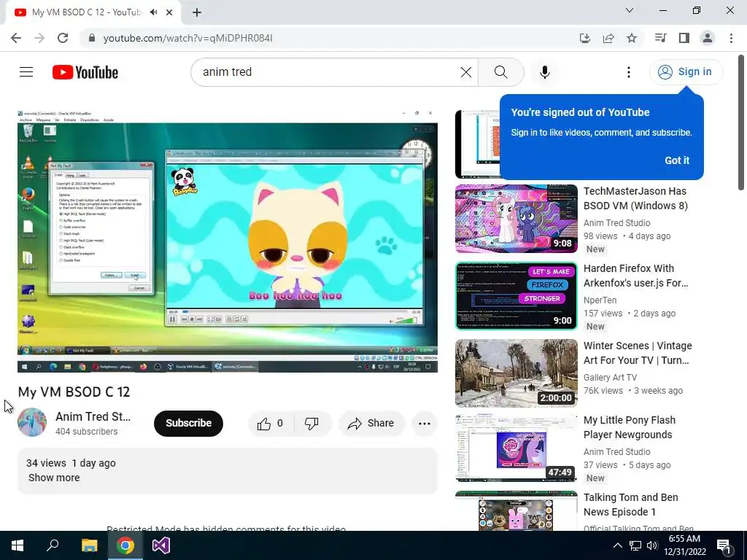Like the video with thumbs up
747x560 pixels.
270,424
